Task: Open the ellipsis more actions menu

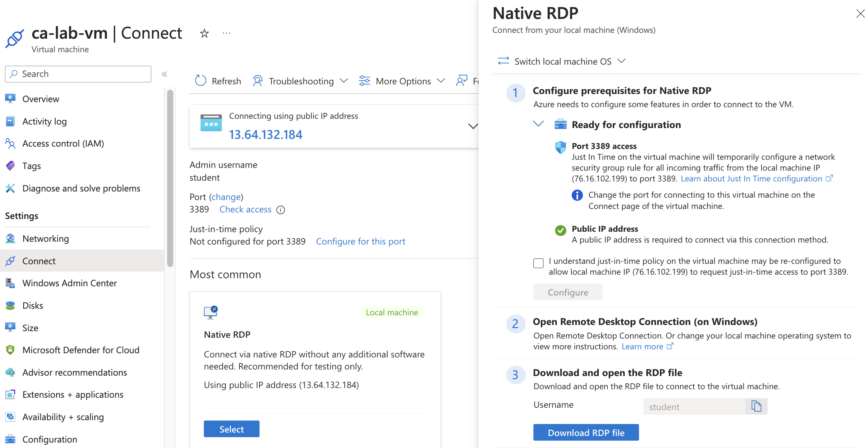Action: tap(227, 34)
